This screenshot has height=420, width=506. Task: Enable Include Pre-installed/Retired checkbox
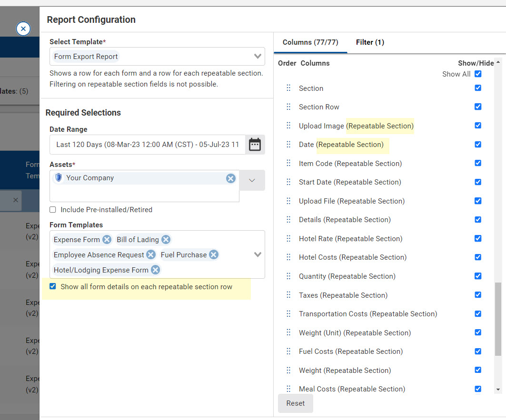53,210
